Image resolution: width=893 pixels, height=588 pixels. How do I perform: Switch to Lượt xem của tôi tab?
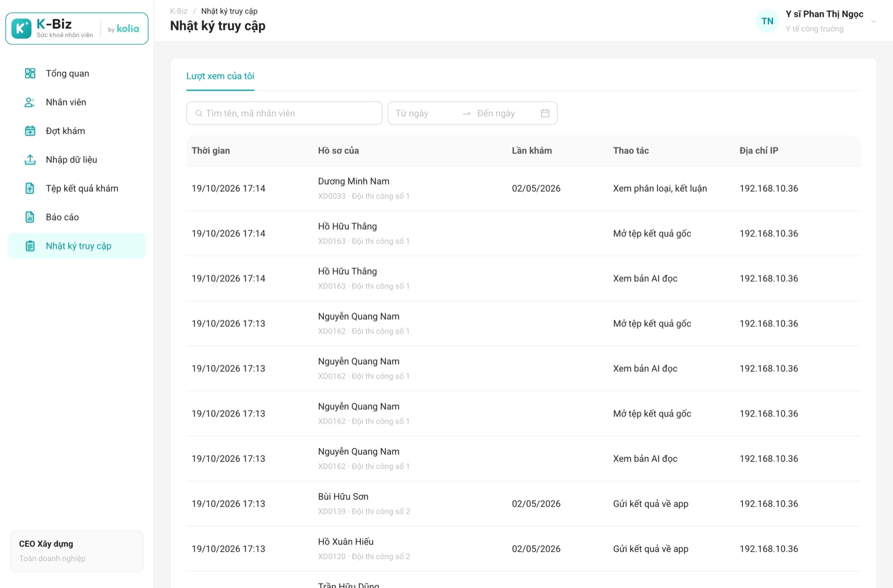(x=220, y=76)
